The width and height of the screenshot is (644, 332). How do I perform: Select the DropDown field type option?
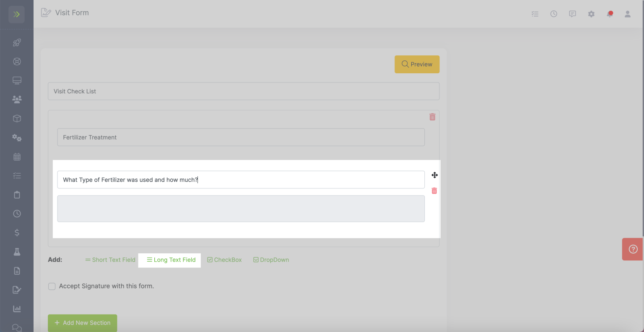pyautogui.click(x=271, y=260)
